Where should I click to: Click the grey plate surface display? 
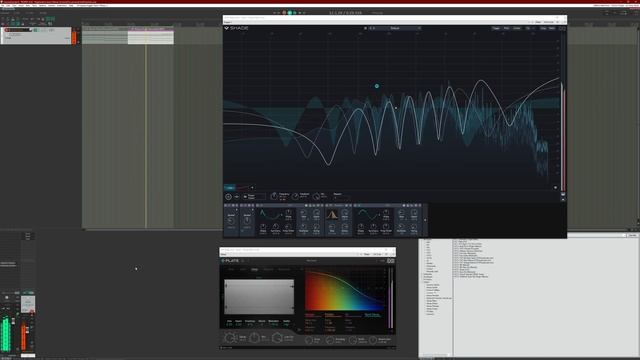pos(259,297)
